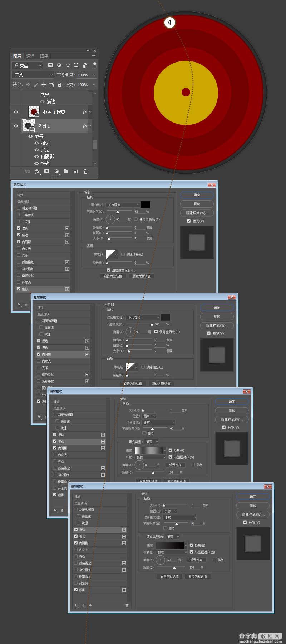Toggle the layer filtering on/off switch
The width and height of the screenshot is (286, 644).
[x=94, y=65]
